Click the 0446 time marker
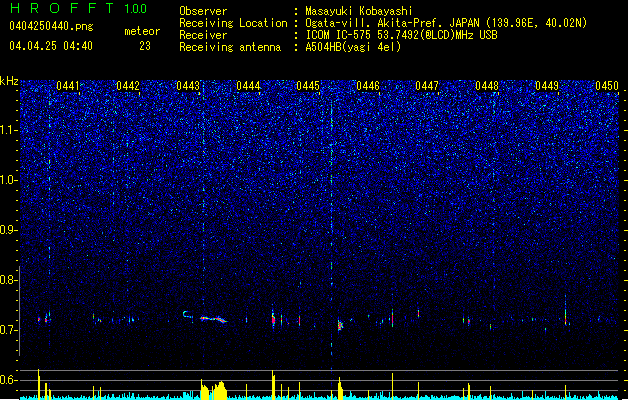The image size is (629, 400). tap(368, 86)
